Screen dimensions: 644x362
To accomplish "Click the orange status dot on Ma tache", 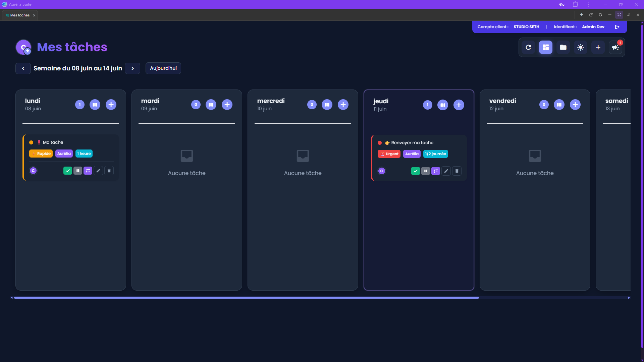I will 31,142.
